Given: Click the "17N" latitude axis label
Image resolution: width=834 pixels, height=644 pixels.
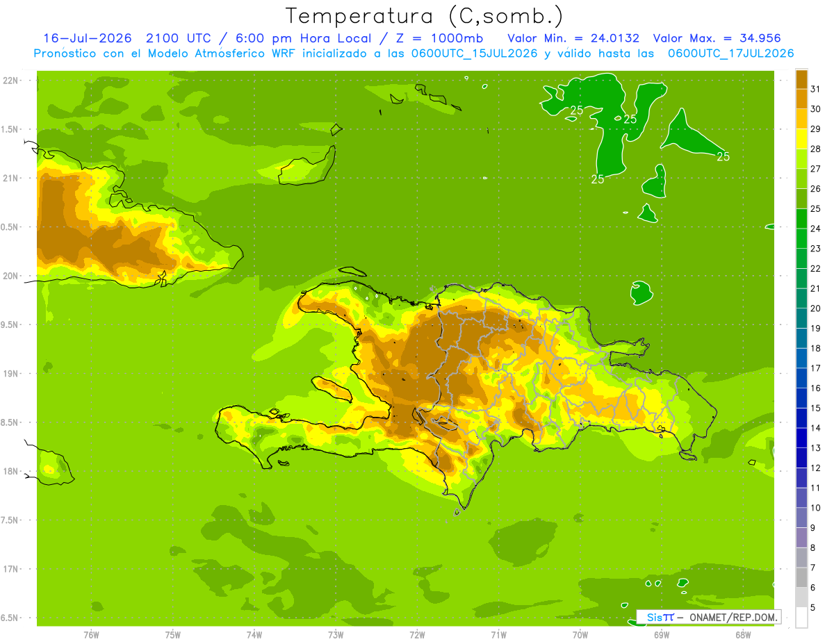Looking at the screenshot, I should tap(10, 569).
